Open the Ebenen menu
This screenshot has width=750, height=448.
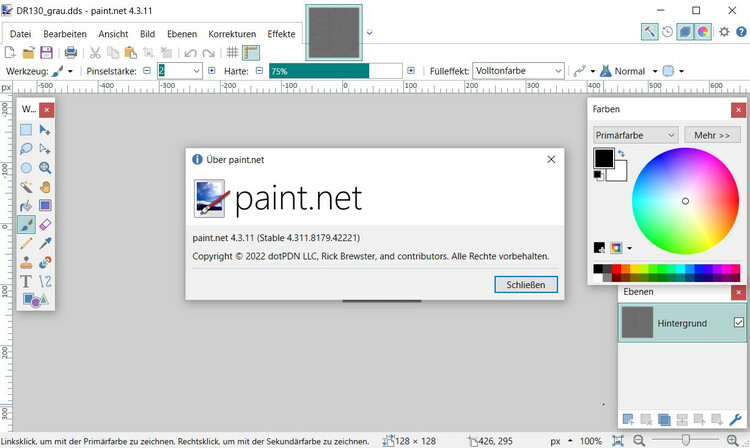[182, 34]
